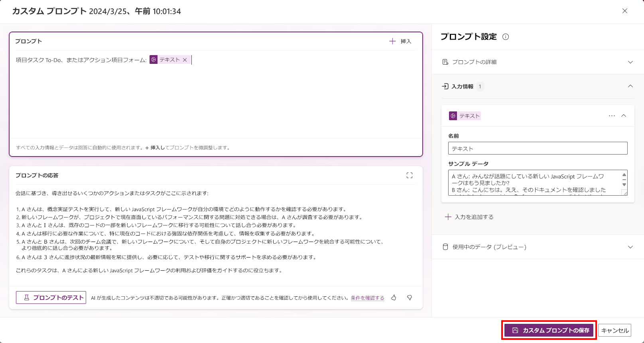Click the テキスト input card icon

453,116
